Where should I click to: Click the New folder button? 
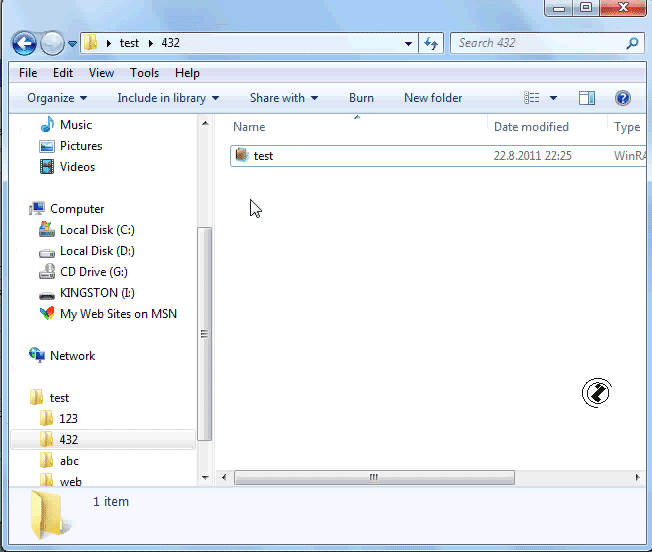pyautogui.click(x=433, y=98)
